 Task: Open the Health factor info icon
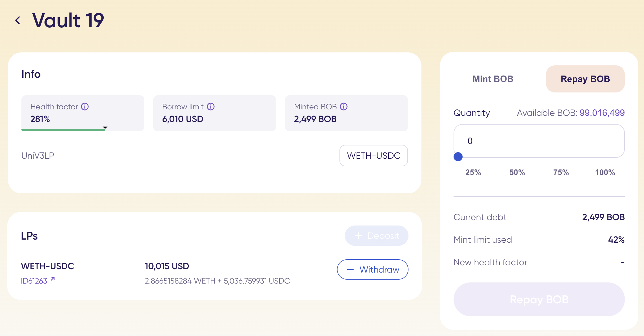coord(85,107)
